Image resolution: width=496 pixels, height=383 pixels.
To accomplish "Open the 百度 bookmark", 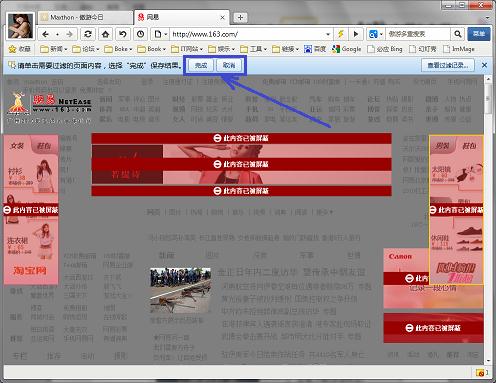I will pos(315,49).
